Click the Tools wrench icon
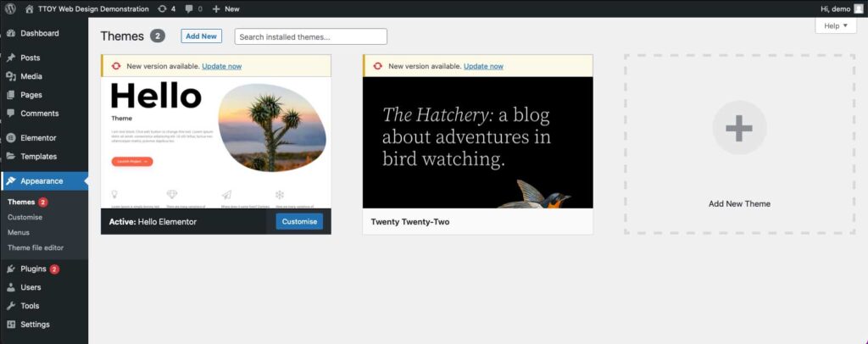Screen dimensions: 868x344 pyautogui.click(x=10, y=306)
